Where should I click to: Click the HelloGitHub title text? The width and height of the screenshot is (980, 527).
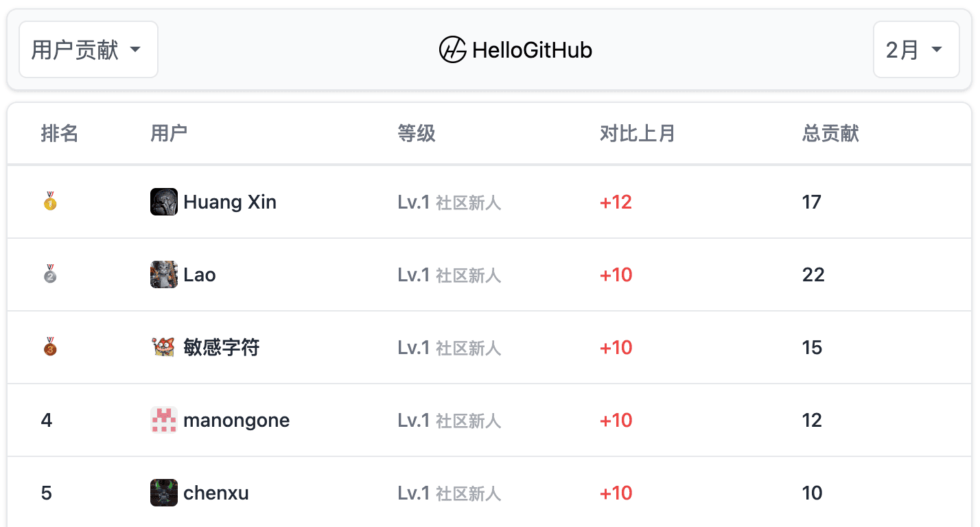click(532, 50)
